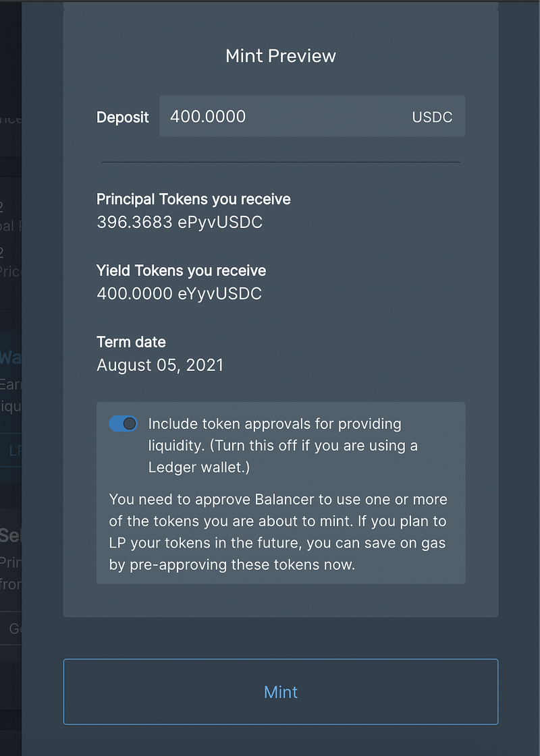
Task: Click the partially hidden LP button
Action: [14, 451]
